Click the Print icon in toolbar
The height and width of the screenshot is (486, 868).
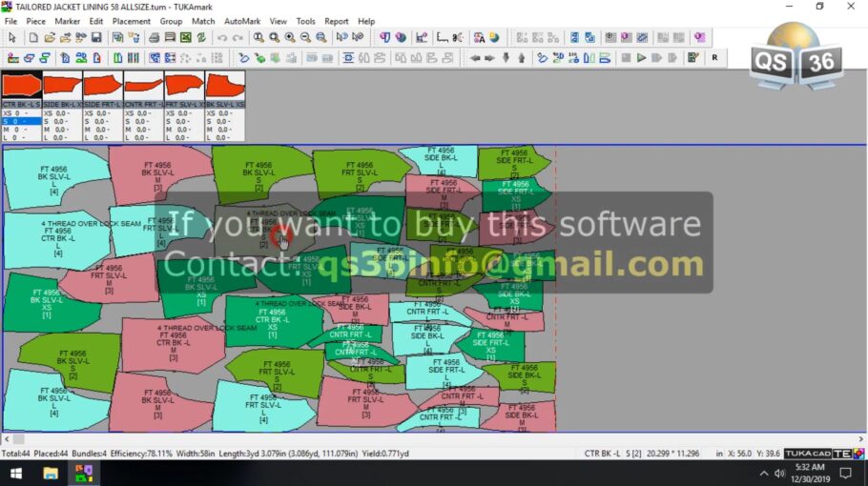click(155, 38)
